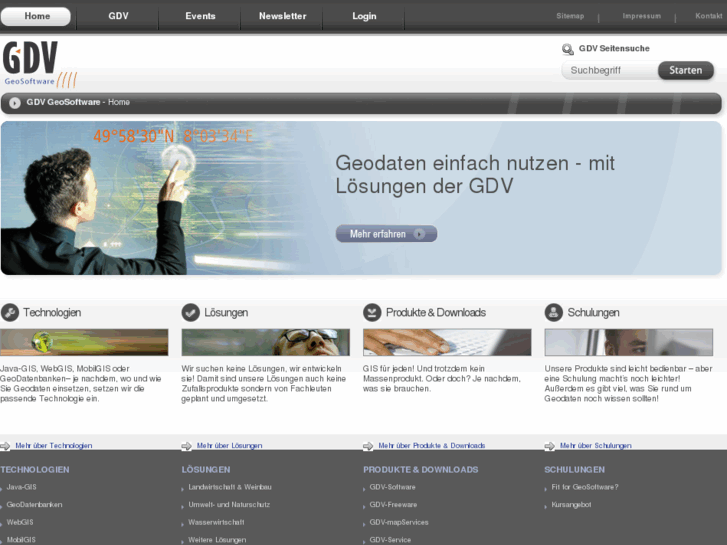Follow the Mehr über Lösungen link
Image resolution: width=727 pixels, height=545 pixels.
[230, 445]
